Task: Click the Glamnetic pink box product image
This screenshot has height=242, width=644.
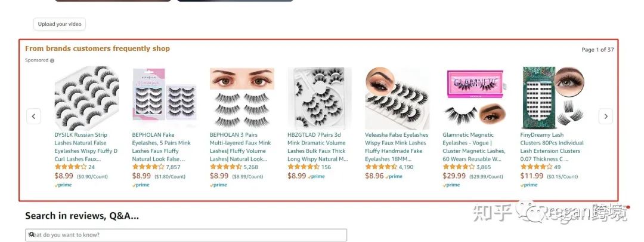Action: pos(475,98)
